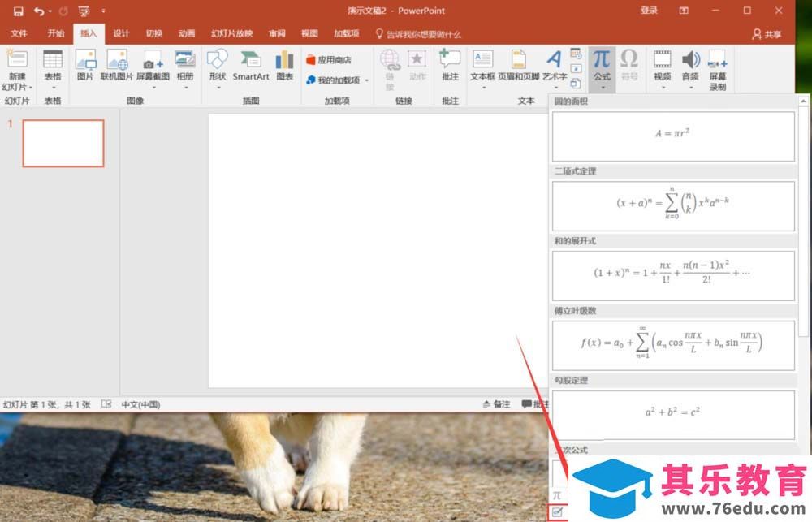Click the 屏幕截图 screenshot icon
The width and height of the screenshot is (812, 522).
153,59
